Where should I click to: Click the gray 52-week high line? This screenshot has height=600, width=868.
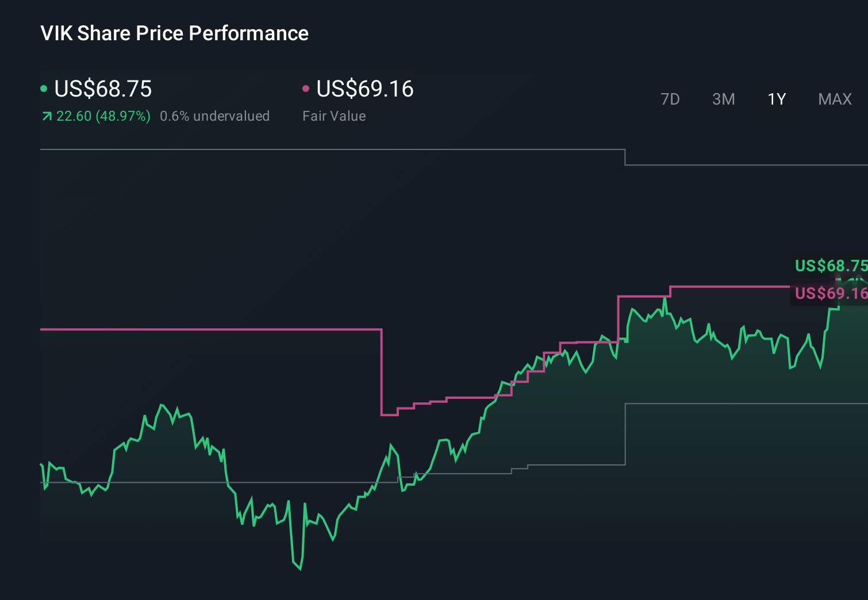(x=287, y=150)
